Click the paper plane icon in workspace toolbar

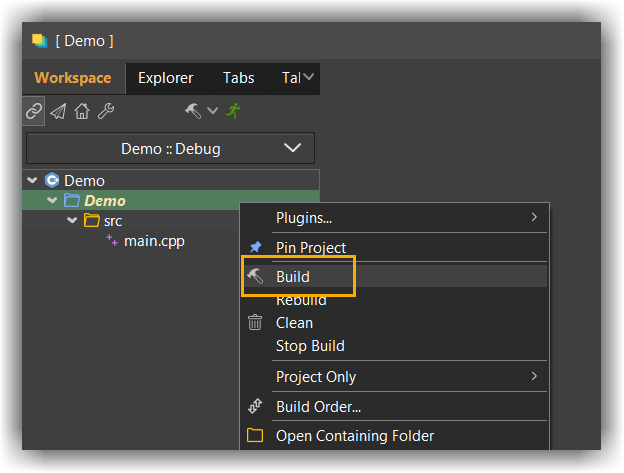pos(58,111)
